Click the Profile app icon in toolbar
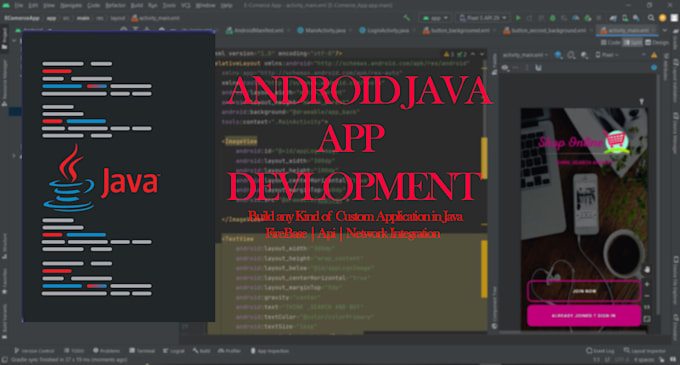 (575, 18)
